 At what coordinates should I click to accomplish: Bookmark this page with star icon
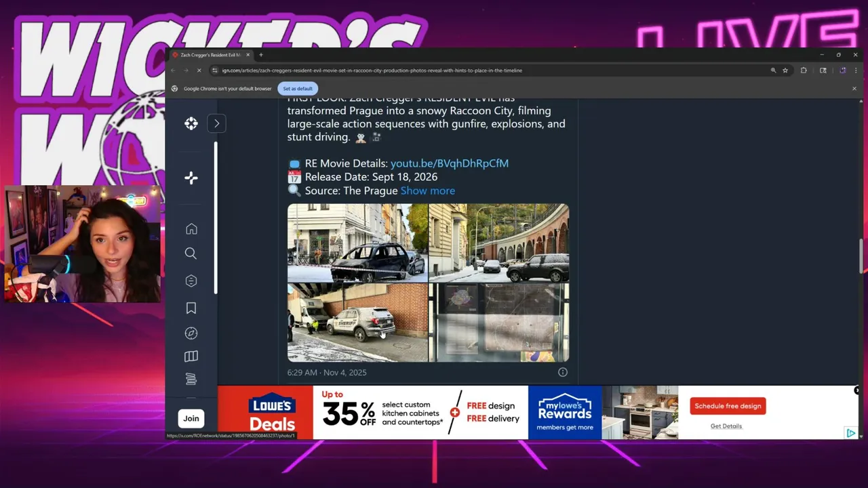click(785, 70)
